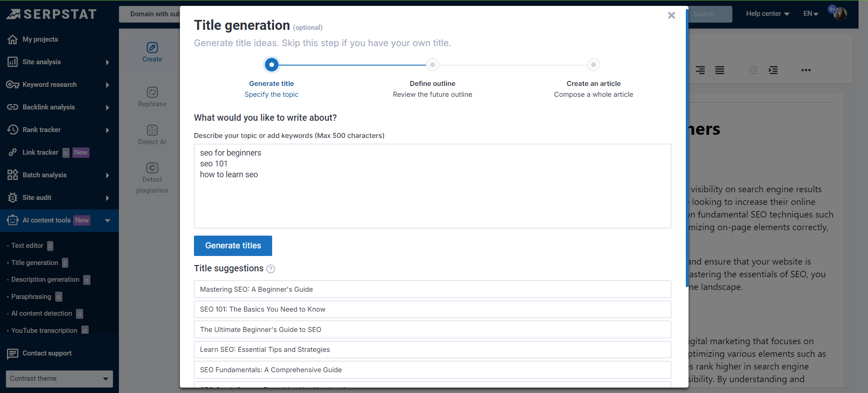The height and width of the screenshot is (393, 868).
Task: Select the Detect AI tool icon
Action: pyautogui.click(x=152, y=130)
